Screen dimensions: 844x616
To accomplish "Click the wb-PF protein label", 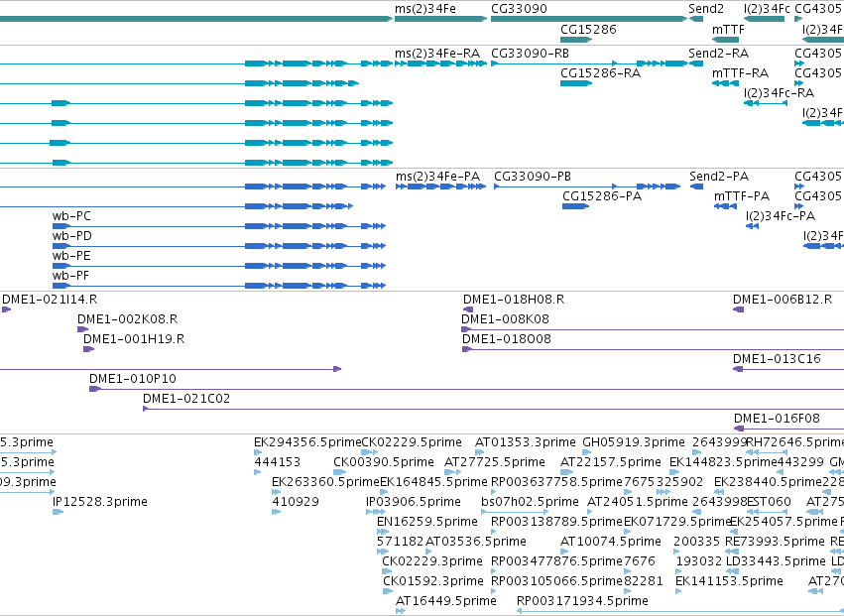I will 70,276.
